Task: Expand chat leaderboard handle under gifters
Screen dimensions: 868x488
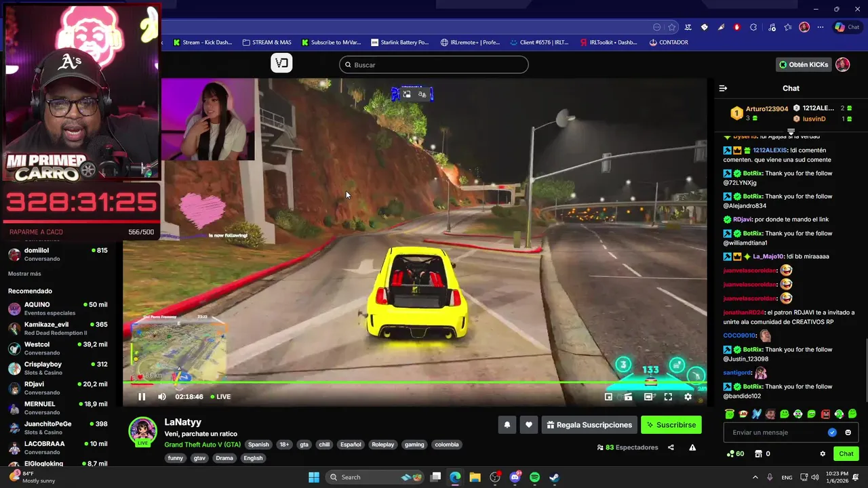Action: click(x=791, y=131)
